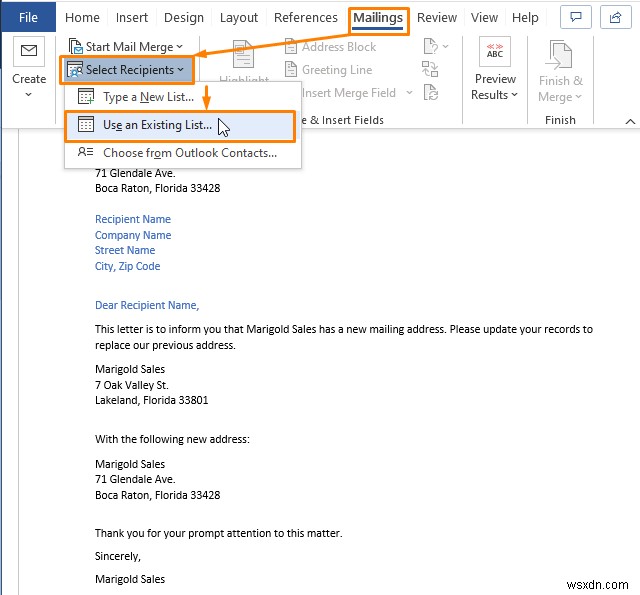Click the Start Mail Merge document icon

pyautogui.click(x=76, y=46)
